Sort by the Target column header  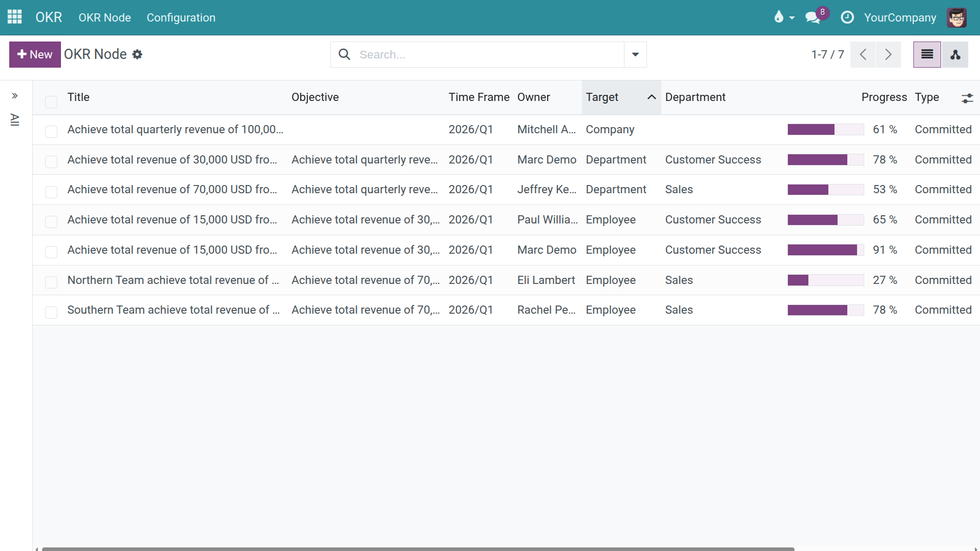(602, 97)
